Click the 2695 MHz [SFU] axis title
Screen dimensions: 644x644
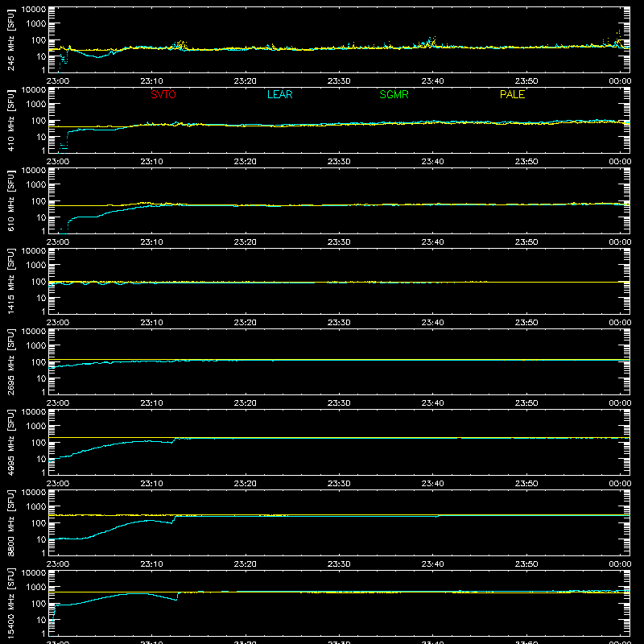10,361
